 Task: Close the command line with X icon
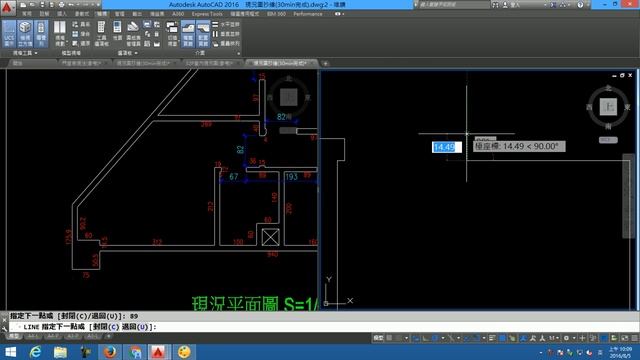(4, 319)
